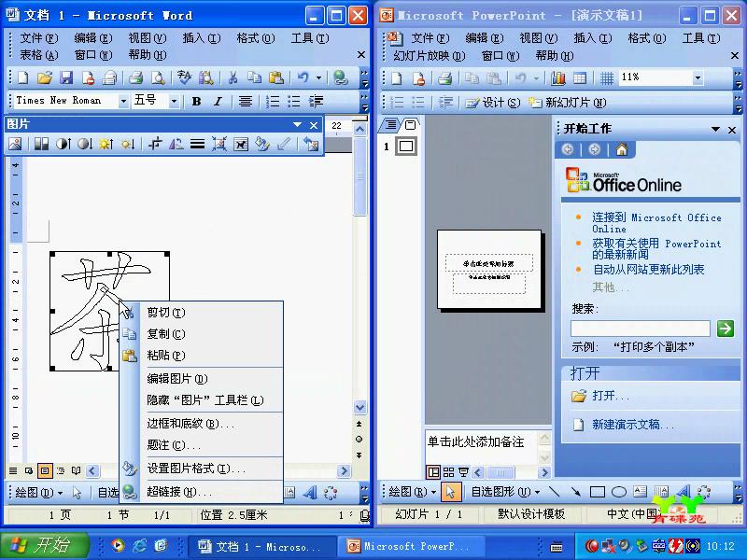The height and width of the screenshot is (560, 747).
Task: Open Text Wrapping in Picture toolbar
Action: click(241, 144)
